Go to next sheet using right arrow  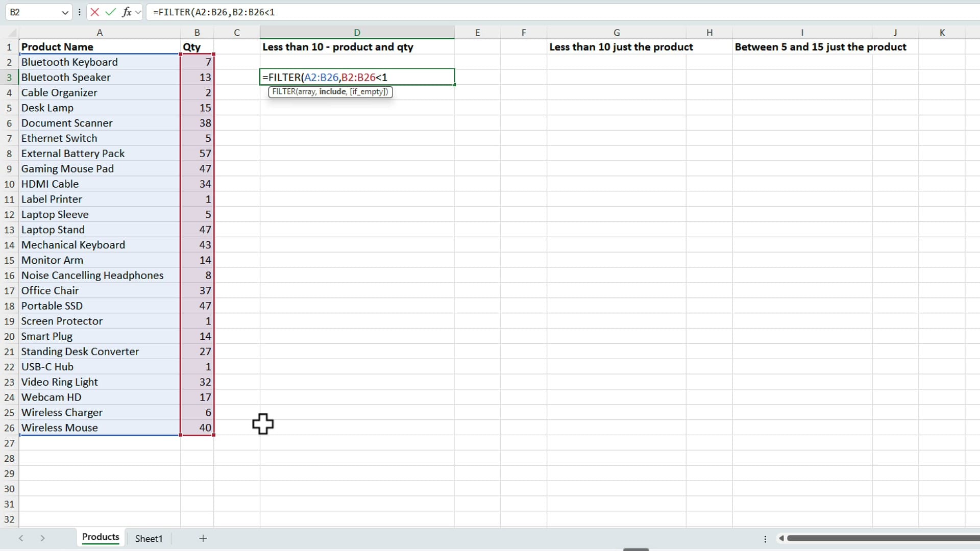[42, 538]
